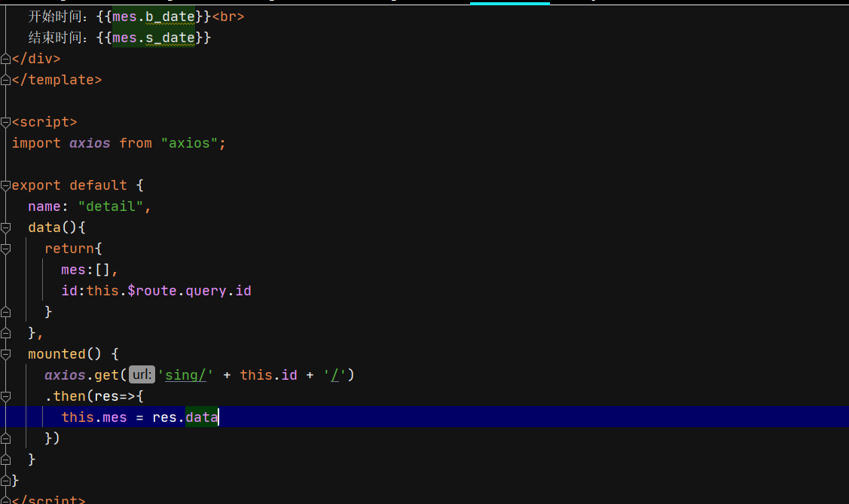Toggle fold marker at </div> closing tag
The image size is (849, 504).
[5, 59]
